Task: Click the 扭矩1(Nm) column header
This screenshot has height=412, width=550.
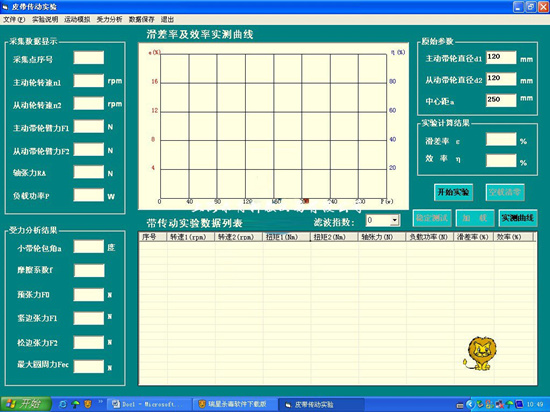Action: coord(286,237)
